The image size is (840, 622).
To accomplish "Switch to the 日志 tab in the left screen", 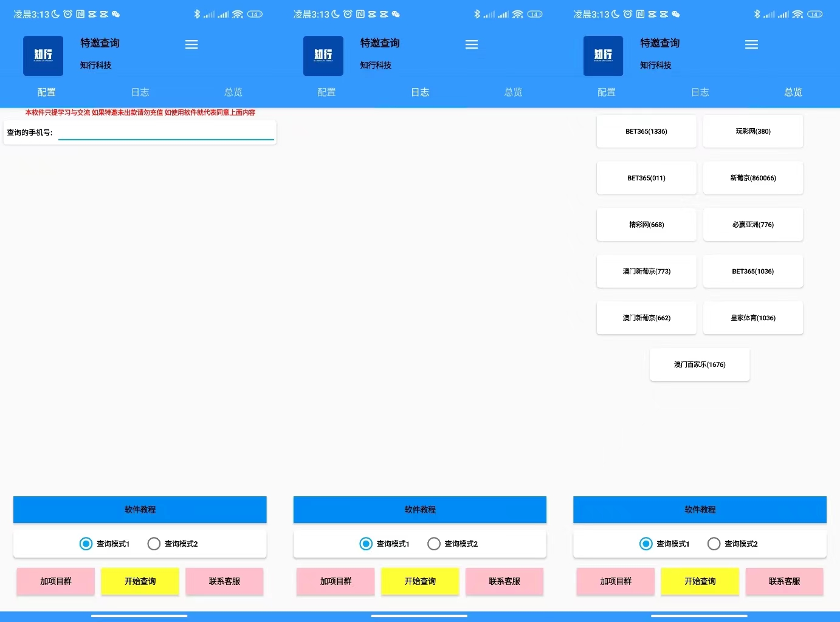I will tap(140, 92).
